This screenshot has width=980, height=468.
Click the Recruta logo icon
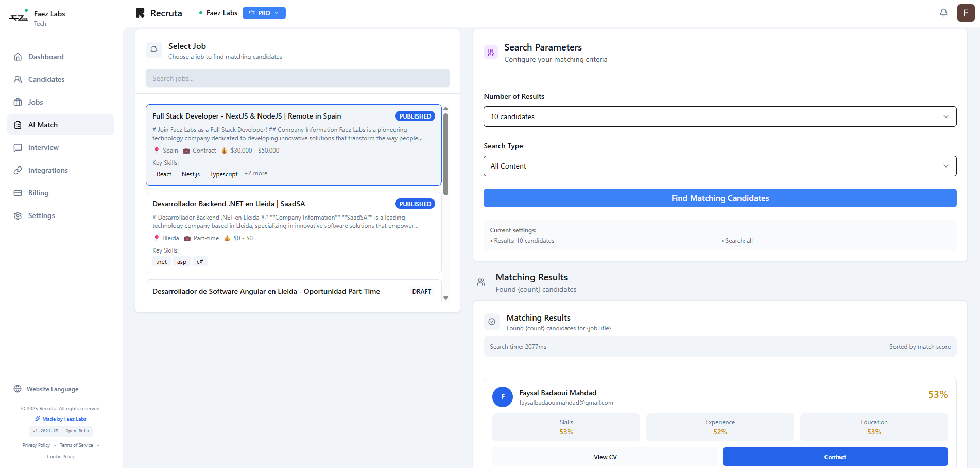coord(140,13)
